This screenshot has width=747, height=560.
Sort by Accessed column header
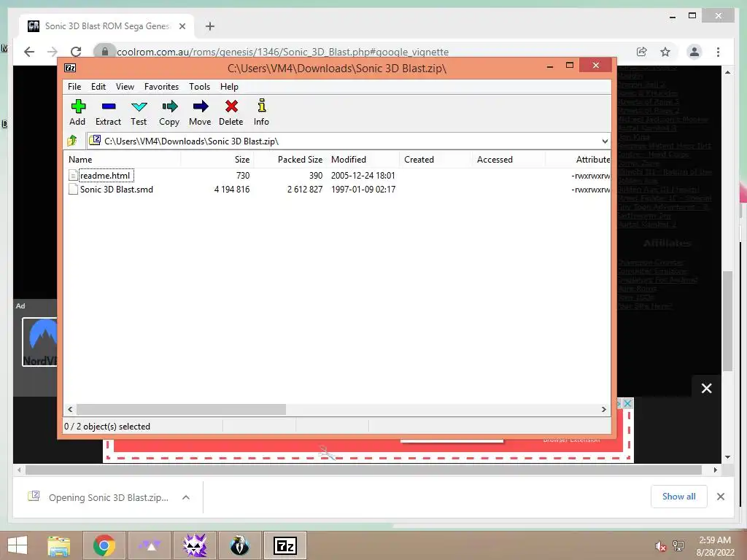click(508, 160)
